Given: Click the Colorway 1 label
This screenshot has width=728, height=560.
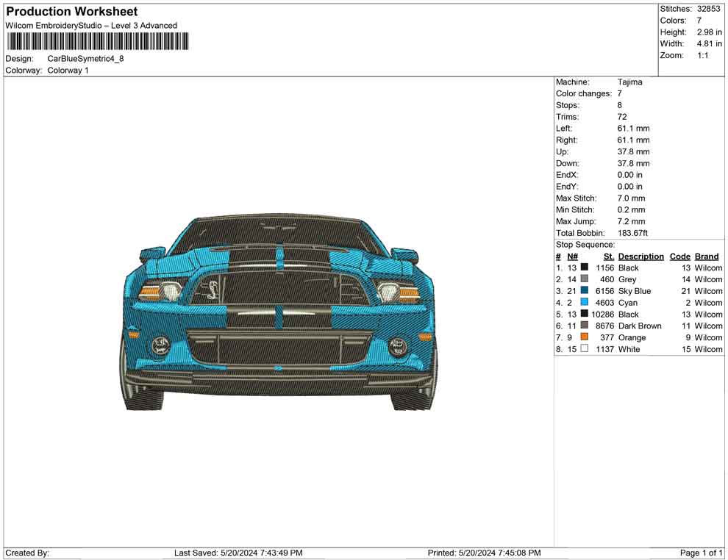Looking at the screenshot, I should tap(68, 70).
